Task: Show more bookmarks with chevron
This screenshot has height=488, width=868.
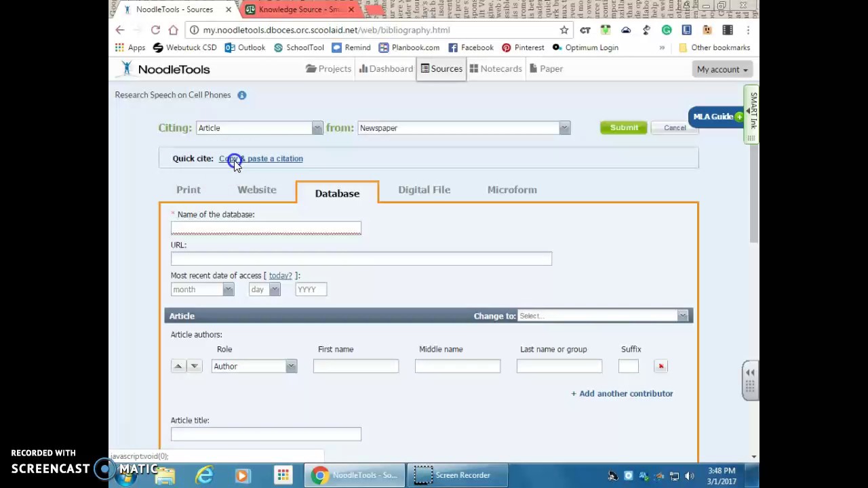Action: [x=662, y=47]
